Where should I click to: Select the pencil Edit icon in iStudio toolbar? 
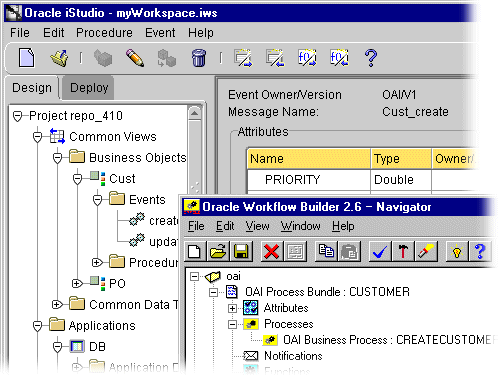(x=135, y=58)
